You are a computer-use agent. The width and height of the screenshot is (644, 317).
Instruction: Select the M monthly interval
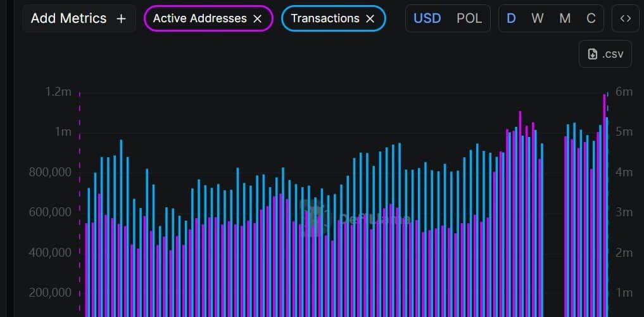565,18
